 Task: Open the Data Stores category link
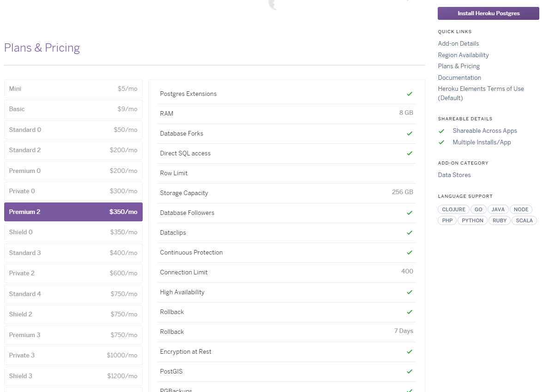pyautogui.click(x=454, y=175)
